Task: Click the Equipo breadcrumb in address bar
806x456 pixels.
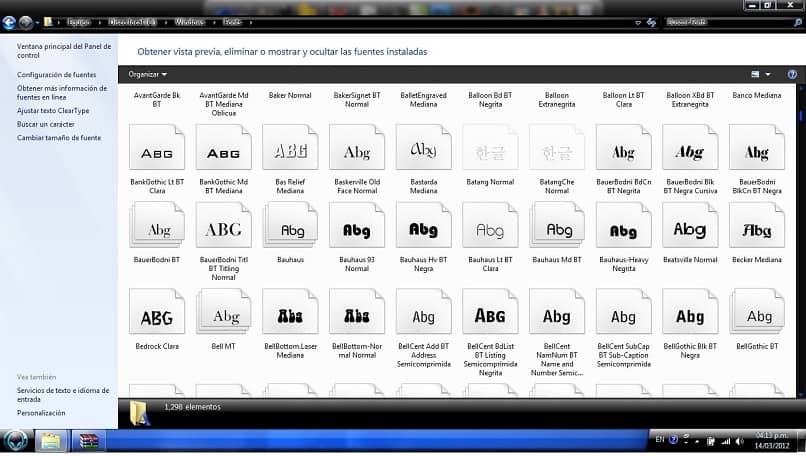Action: click(x=79, y=22)
